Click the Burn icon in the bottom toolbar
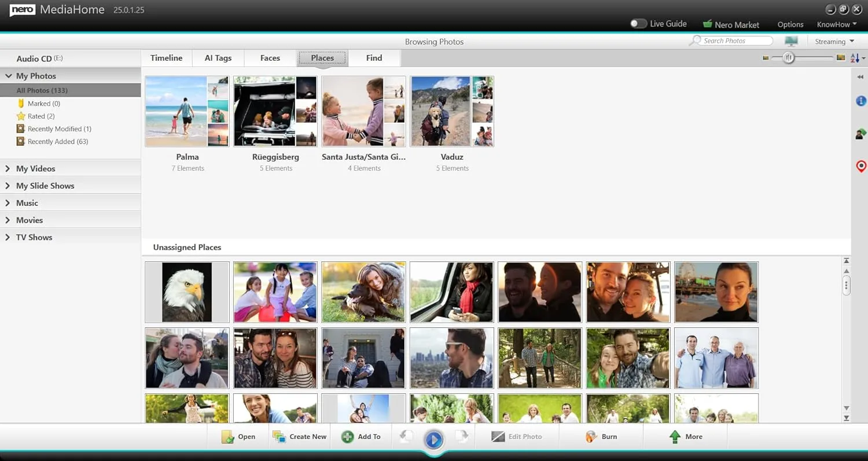This screenshot has width=868, height=461. 591,436
